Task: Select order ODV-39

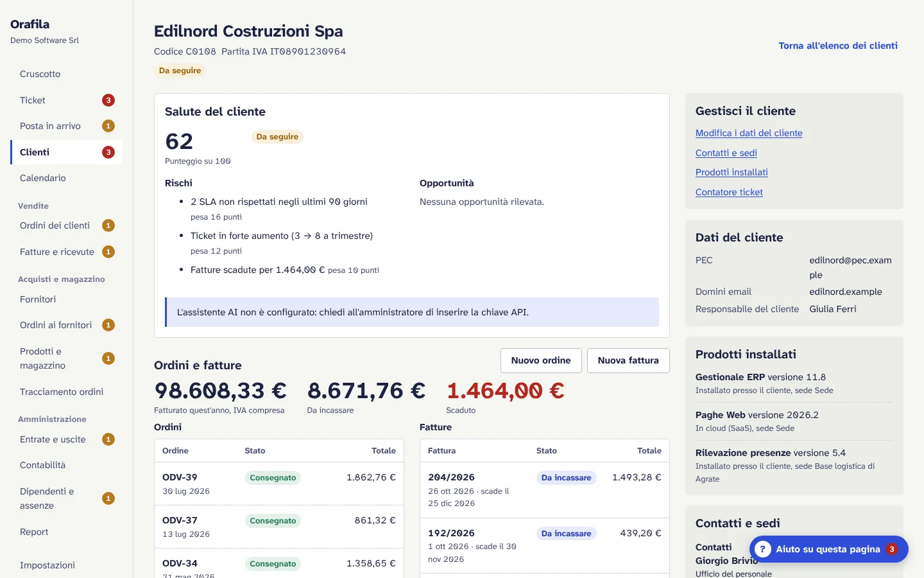Action: (180, 477)
